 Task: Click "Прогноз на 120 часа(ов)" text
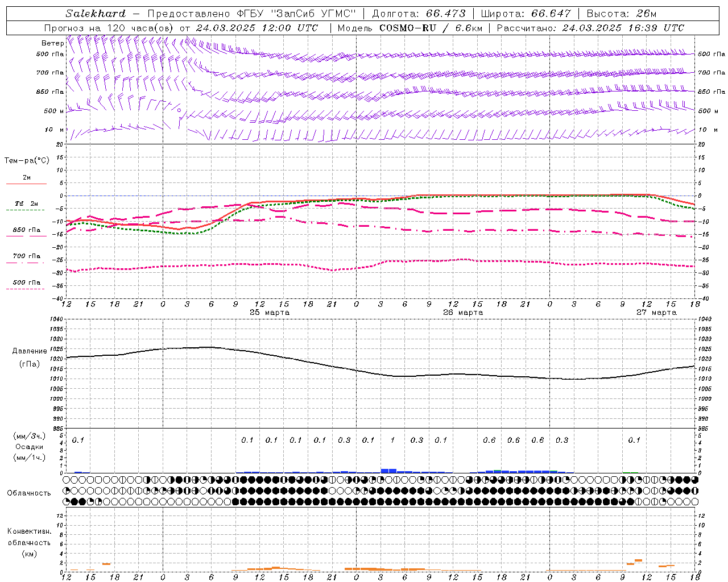coord(109,28)
